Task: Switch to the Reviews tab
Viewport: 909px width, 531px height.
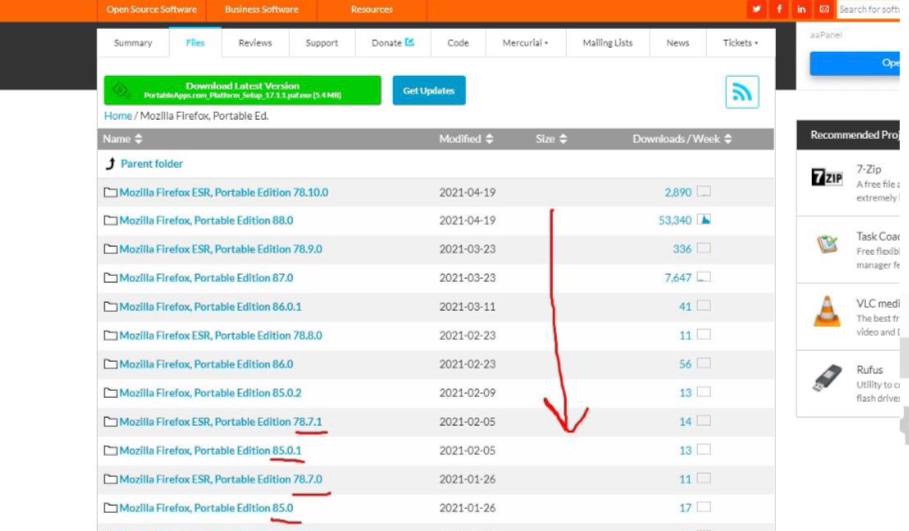Action: (x=255, y=43)
